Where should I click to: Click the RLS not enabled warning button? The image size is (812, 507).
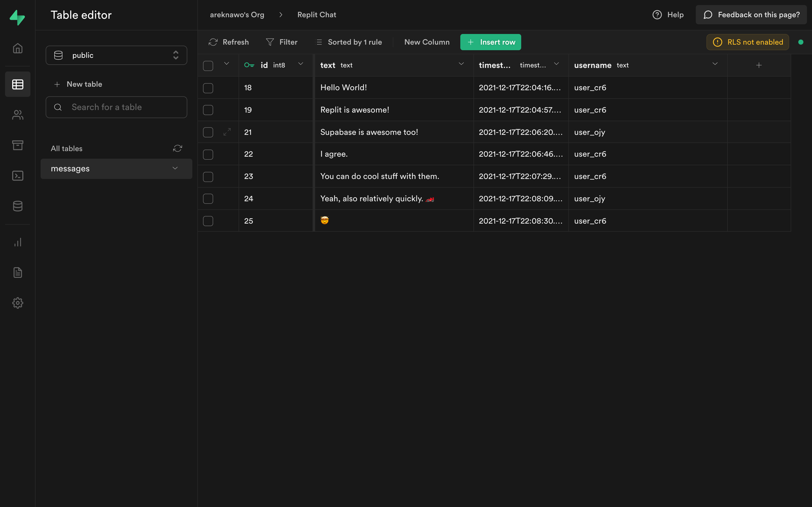748,42
